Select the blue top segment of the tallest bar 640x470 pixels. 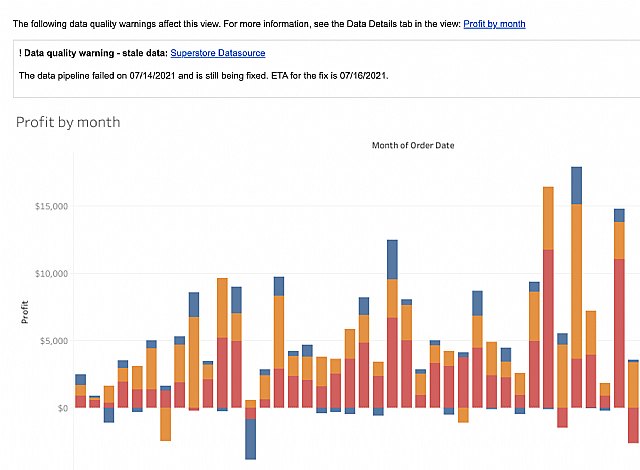[x=576, y=185]
